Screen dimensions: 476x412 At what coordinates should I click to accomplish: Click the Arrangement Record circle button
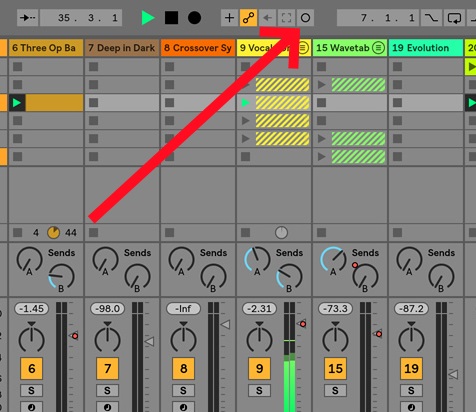point(194,18)
